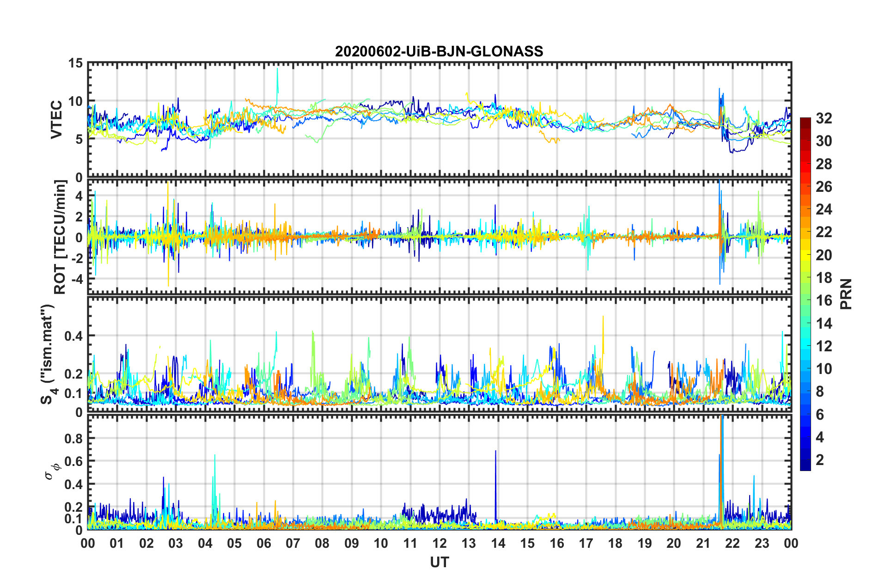Select the "ROT [TECU/min]" y-axis label

click(x=60, y=237)
